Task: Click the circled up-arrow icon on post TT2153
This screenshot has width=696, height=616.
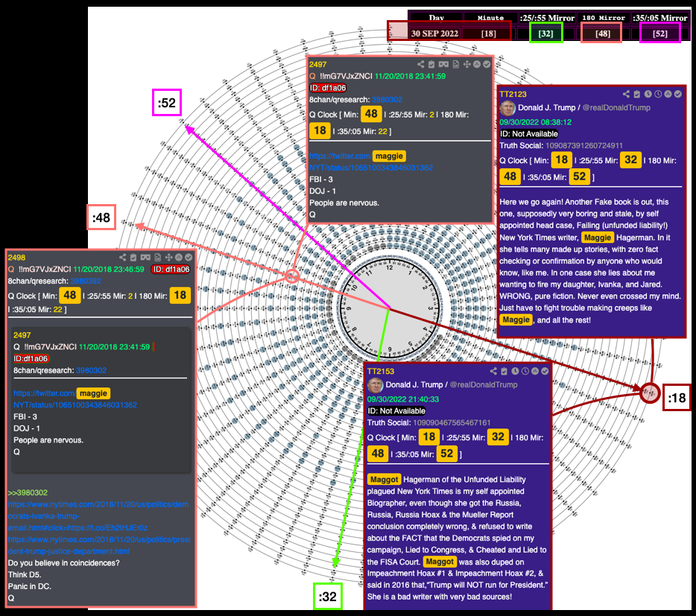Action: (535, 371)
